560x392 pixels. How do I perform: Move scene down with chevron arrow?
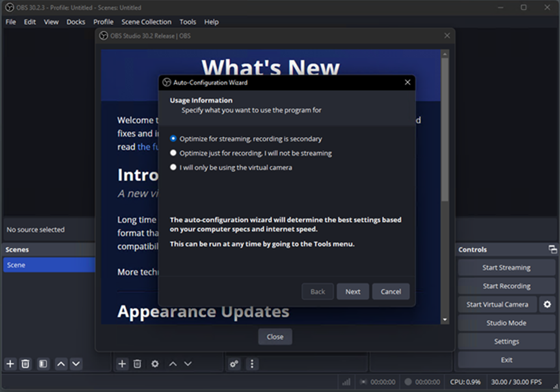pyautogui.click(x=76, y=363)
